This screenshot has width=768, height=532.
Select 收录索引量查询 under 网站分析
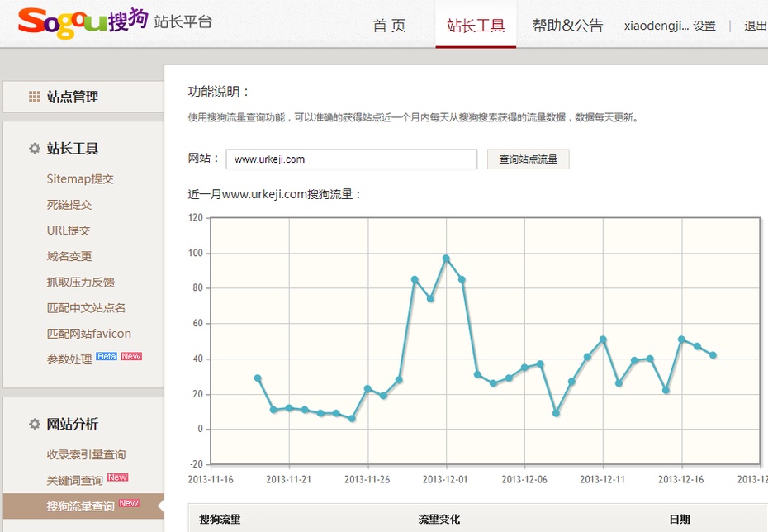(x=85, y=453)
